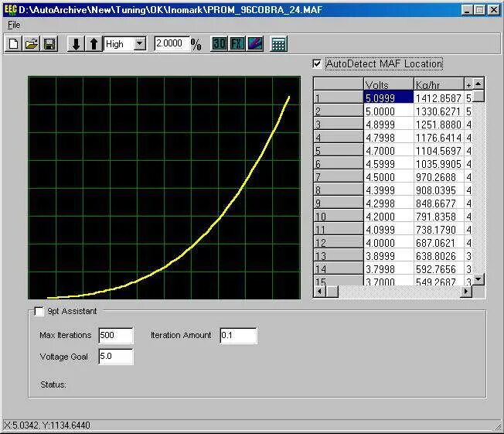This screenshot has width=504, height=434.
Task: Select the 848.6677 cell
Action: coord(439,203)
